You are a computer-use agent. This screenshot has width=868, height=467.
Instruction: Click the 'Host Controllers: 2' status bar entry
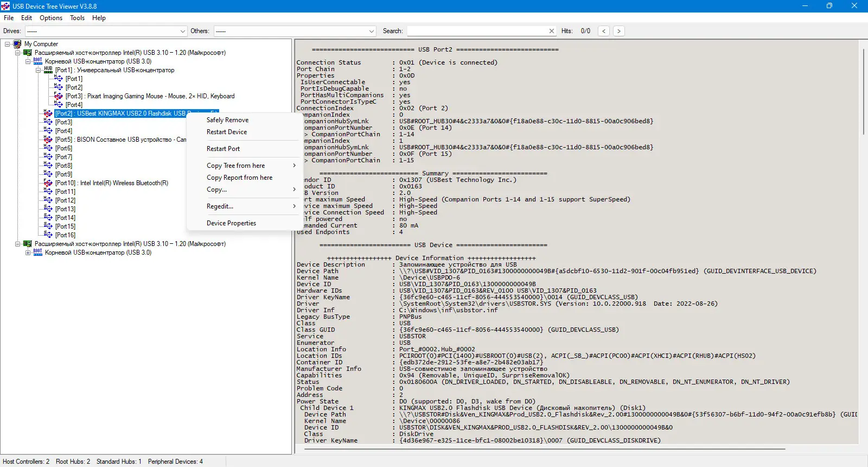[26, 462]
